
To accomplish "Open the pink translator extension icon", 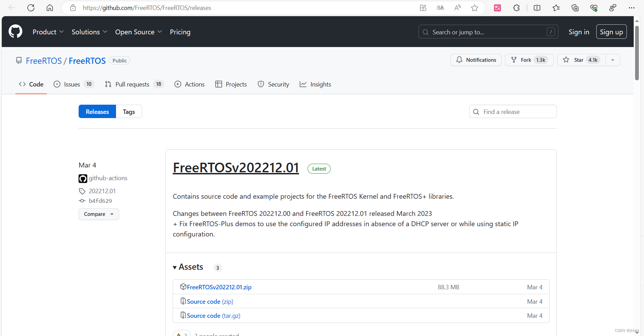I will click(497, 8).
